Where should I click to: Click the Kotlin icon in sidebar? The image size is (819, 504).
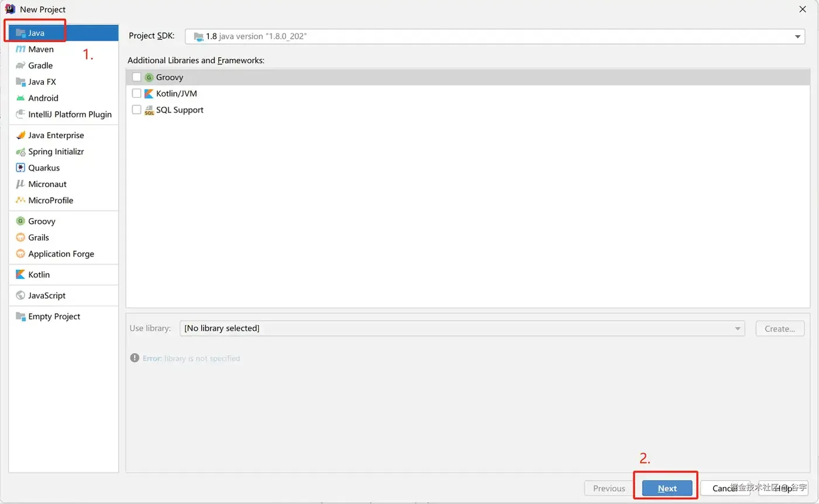coord(20,275)
